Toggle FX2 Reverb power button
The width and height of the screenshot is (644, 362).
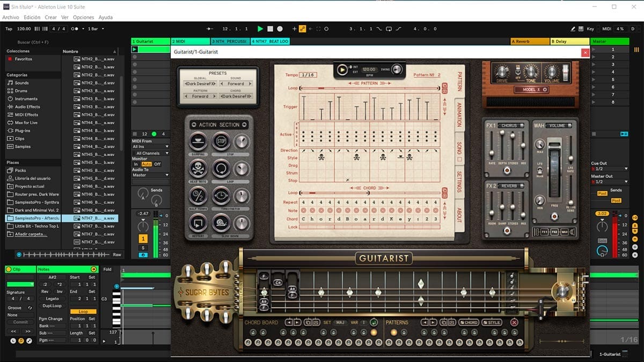pos(507,231)
